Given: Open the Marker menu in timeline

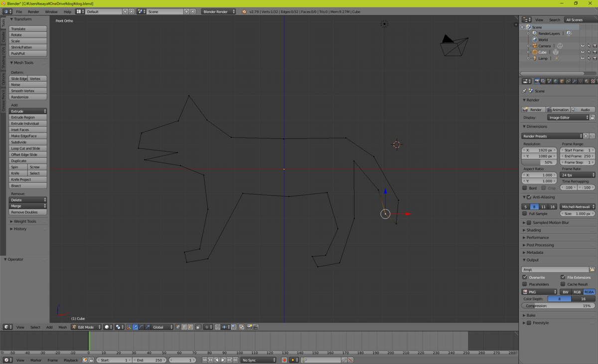Looking at the screenshot, I should 36,360.
